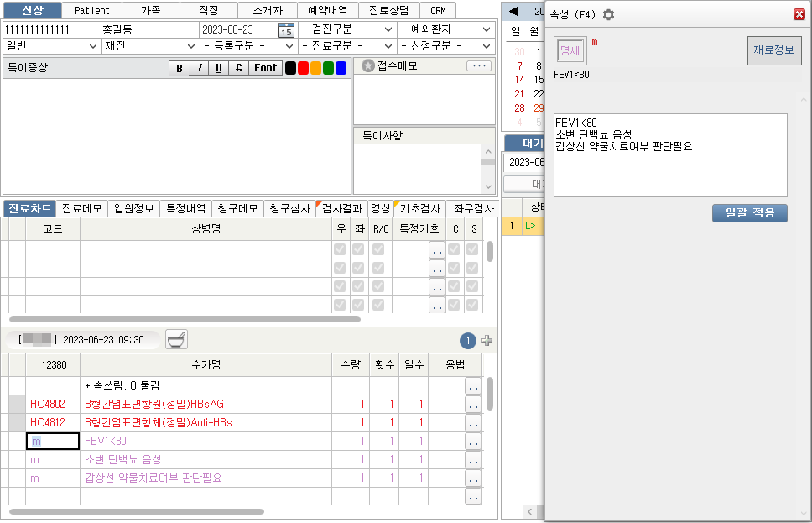This screenshot has height=523, width=812.
Task: Click the star icon beside 접수메모
Action: pos(367,65)
